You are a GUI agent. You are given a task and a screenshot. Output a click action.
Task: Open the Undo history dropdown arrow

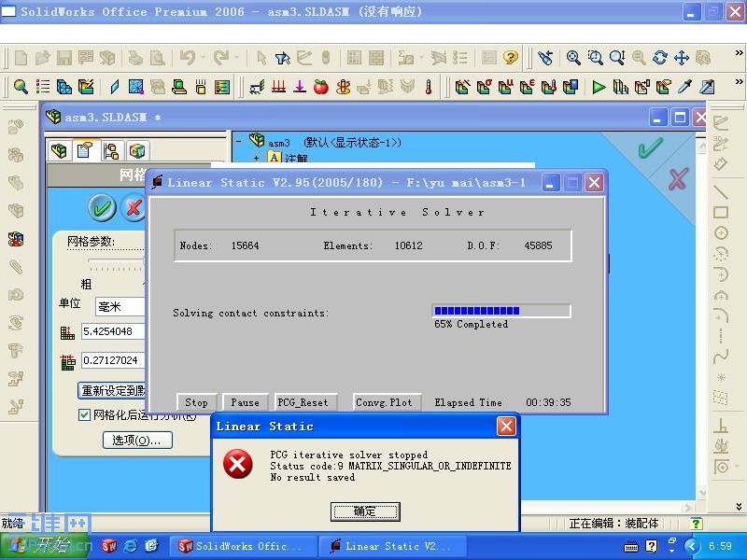click(x=203, y=58)
